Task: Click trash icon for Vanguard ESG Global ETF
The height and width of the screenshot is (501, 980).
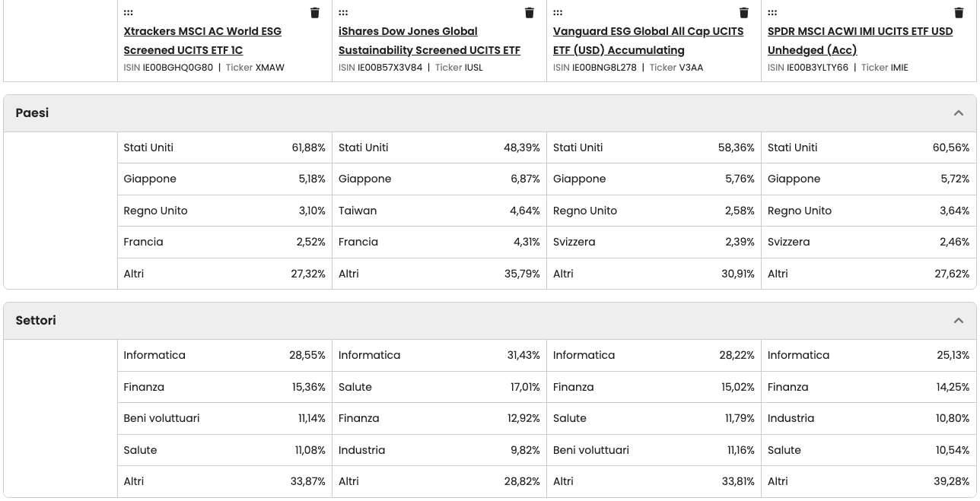Action: (744, 13)
